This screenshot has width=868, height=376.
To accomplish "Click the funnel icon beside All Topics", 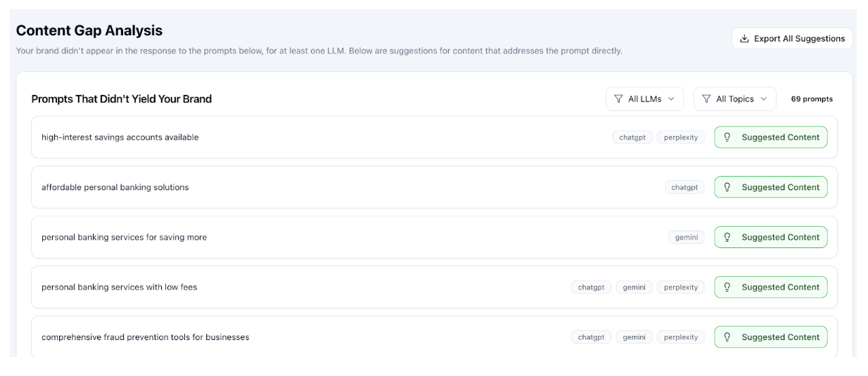I will click(706, 99).
